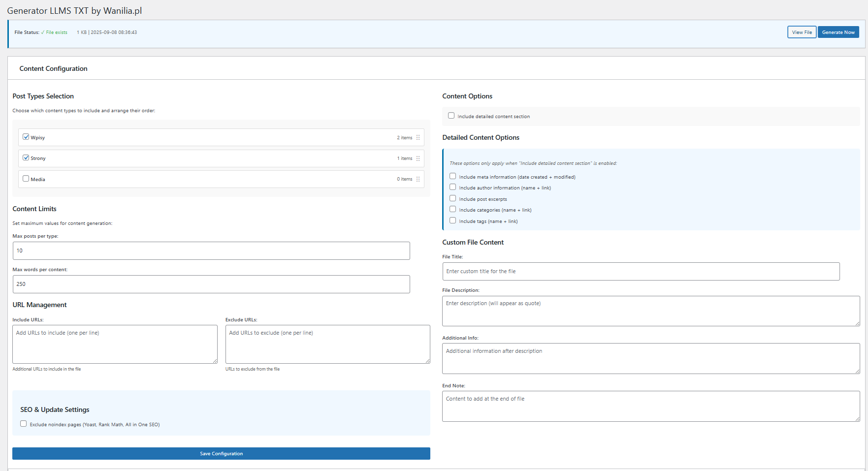
Task: Enable Exclude noindex pages checkbox
Action: click(24, 424)
